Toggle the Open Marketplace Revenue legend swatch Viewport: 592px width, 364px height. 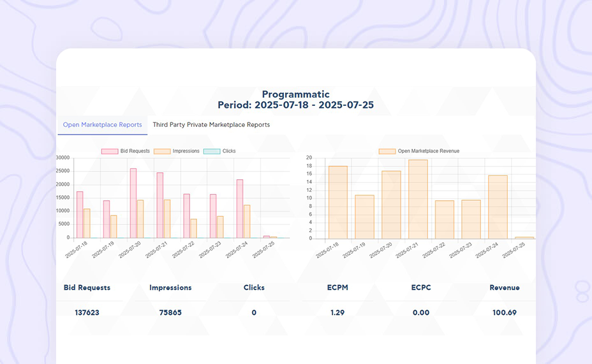click(x=387, y=151)
